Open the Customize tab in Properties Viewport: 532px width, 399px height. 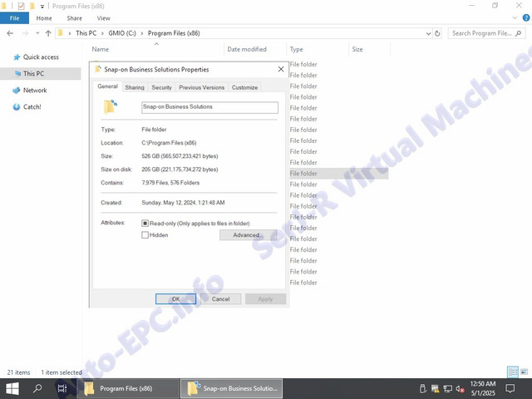tap(244, 87)
